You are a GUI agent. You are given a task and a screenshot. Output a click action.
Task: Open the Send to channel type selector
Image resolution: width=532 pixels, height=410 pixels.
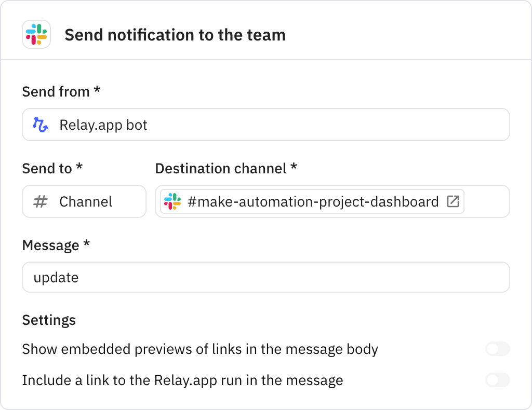pyautogui.click(x=84, y=201)
